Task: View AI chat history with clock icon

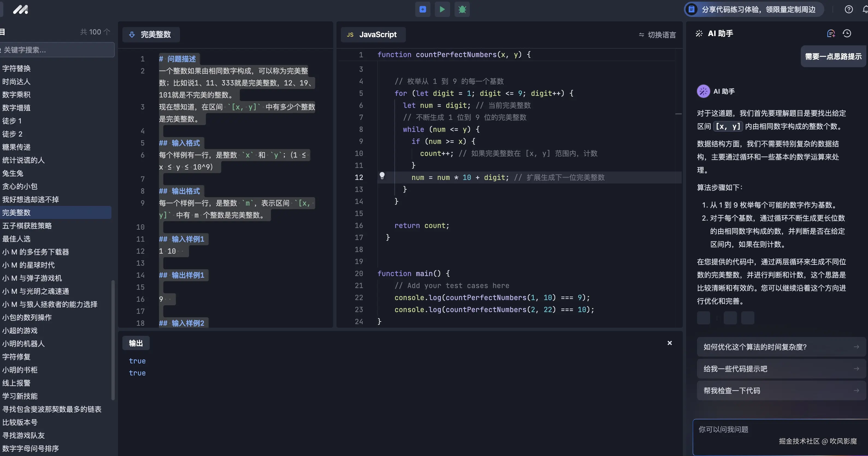Action: pos(847,33)
